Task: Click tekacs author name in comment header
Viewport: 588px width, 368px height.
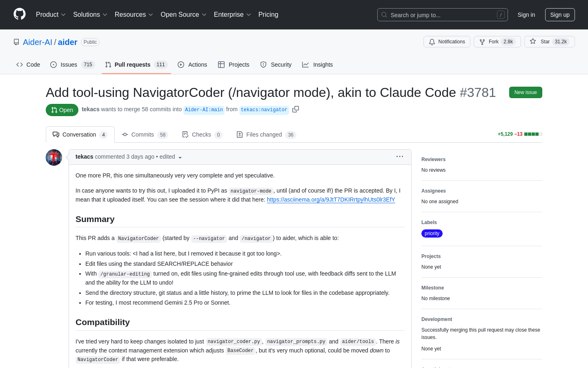Action: pyautogui.click(x=85, y=157)
